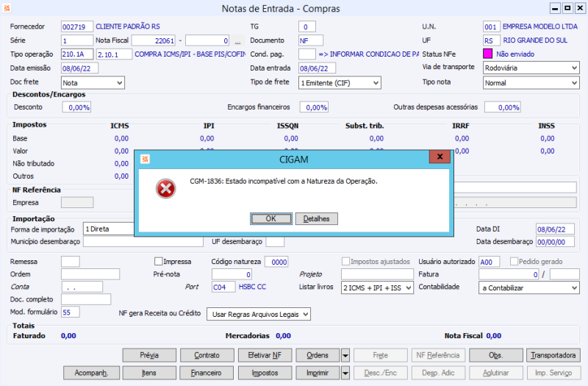Click the Fornecedor code field

click(77, 26)
